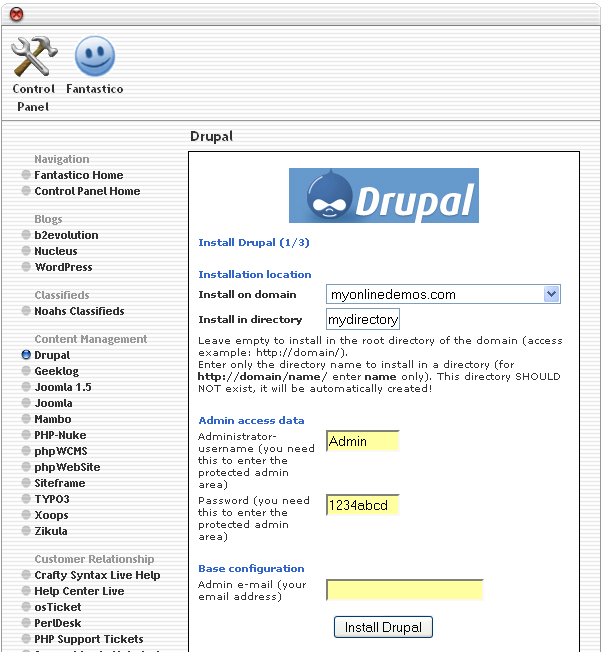Click the Admin e-mail input field
Image resolution: width=604 pixels, height=652 pixels.
coord(404,590)
